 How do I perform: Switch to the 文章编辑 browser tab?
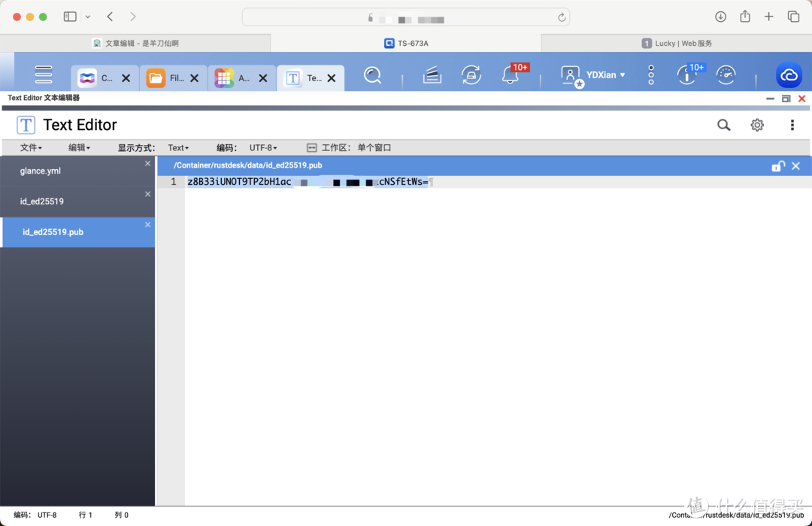135,44
